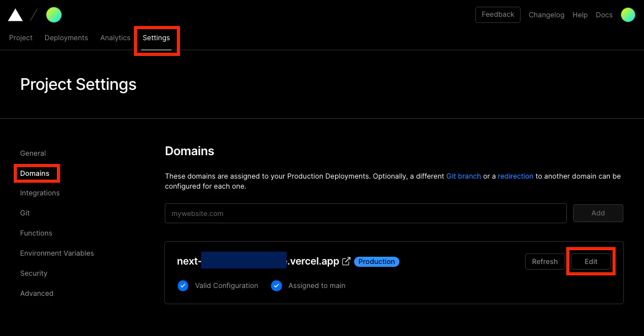Image resolution: width=644 pixels, height=336 pixels.
Task: Go to Security settings section
Action: [x=34, y=273]
